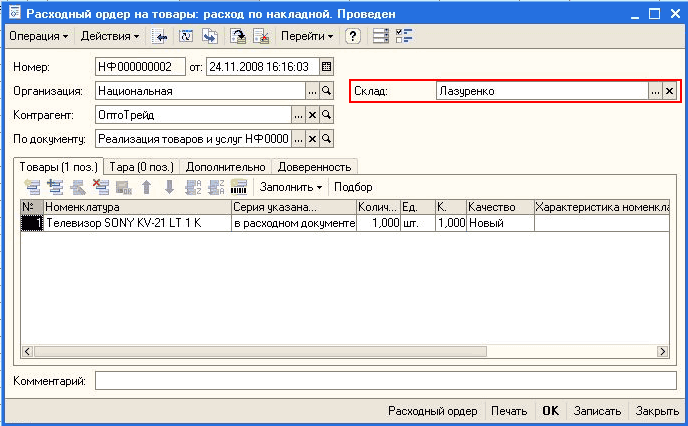Click the Расходный ордер button at bottom
The image size is (688, 426).
point(433,411)
